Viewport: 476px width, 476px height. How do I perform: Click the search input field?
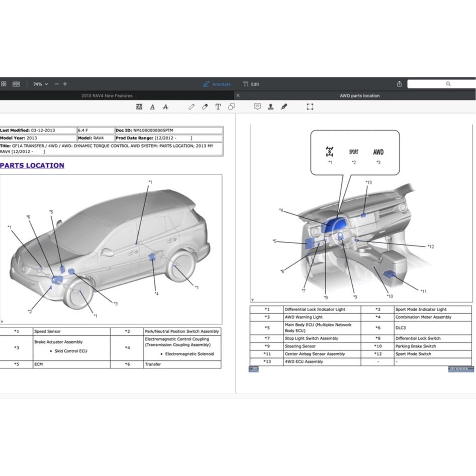point(441,84)
